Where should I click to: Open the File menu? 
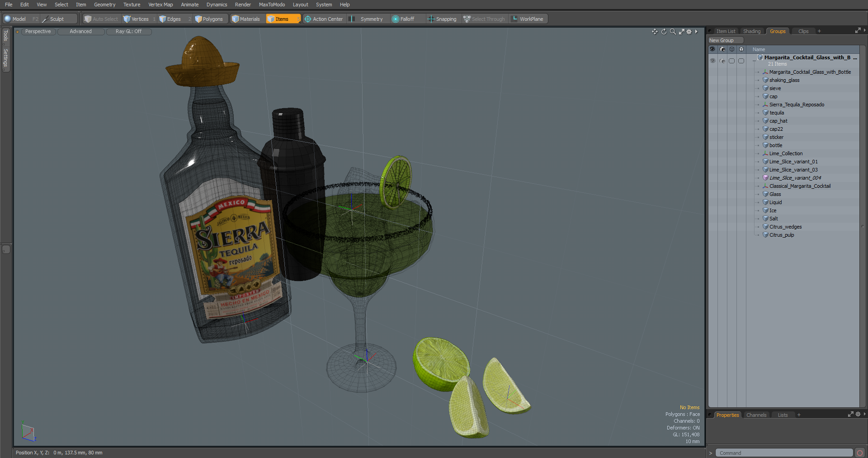9,5
